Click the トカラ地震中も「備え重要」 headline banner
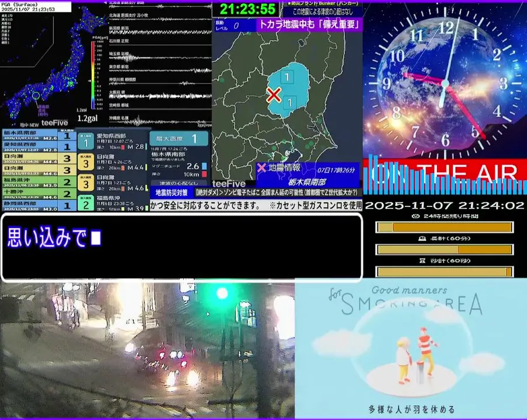 (x=309, y=24)
